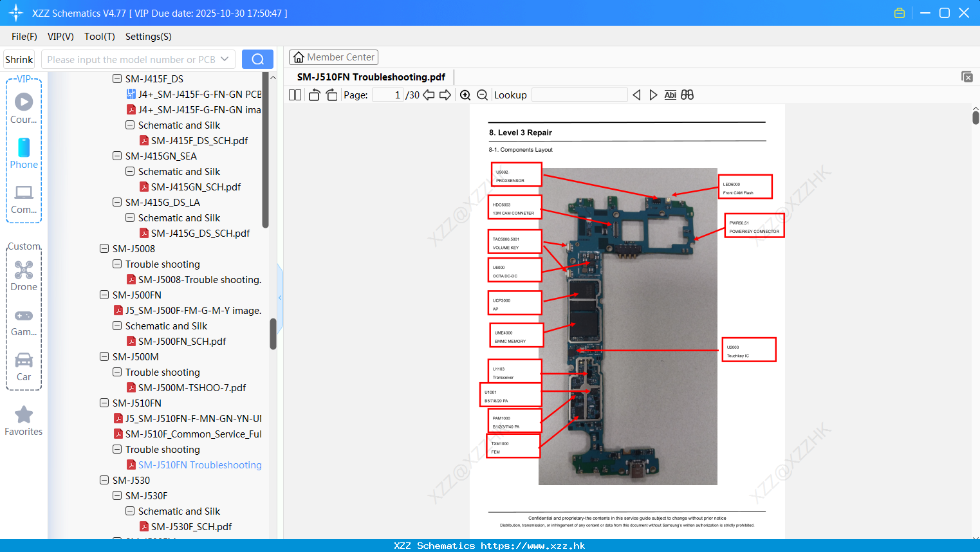Click the Lookup text field

(580, 95)
